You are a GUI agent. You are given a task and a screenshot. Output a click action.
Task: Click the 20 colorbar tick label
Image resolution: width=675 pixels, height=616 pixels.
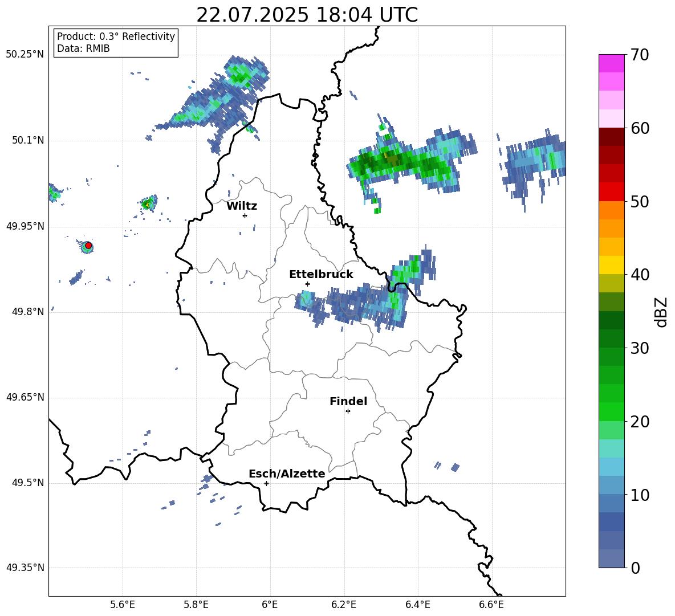[640, 422]
